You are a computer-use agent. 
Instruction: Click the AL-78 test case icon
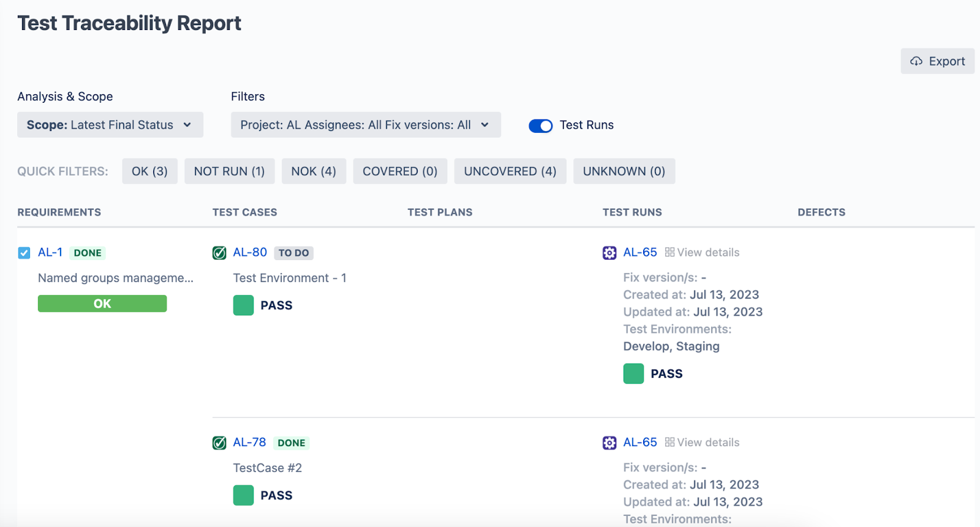click(219, 443)
